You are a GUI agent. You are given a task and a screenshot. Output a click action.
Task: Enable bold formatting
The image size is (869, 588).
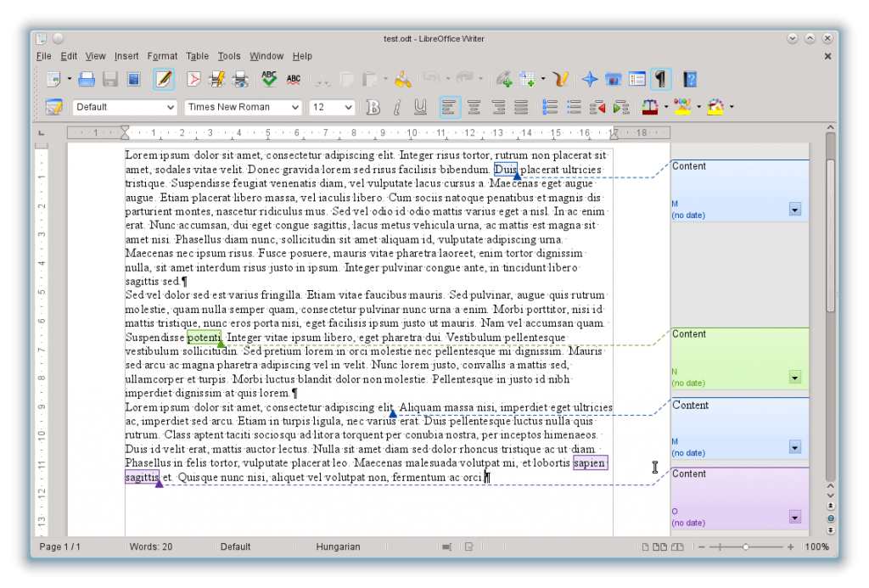[373, 107]
